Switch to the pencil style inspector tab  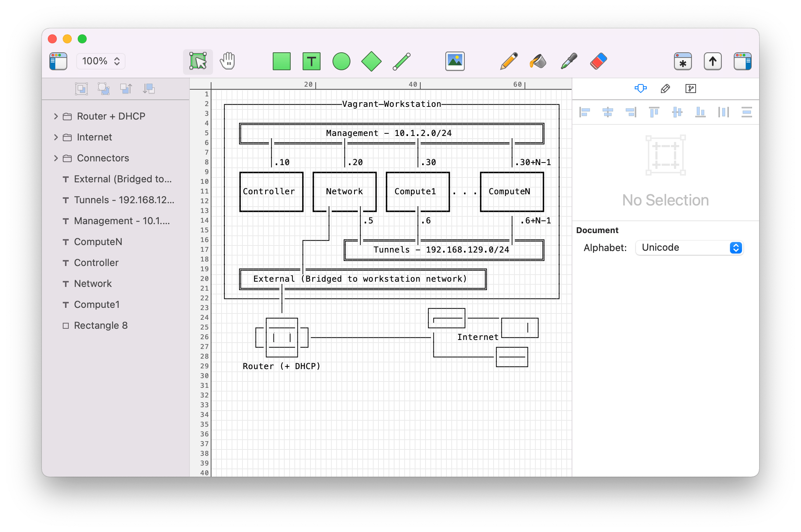[665, 89]
